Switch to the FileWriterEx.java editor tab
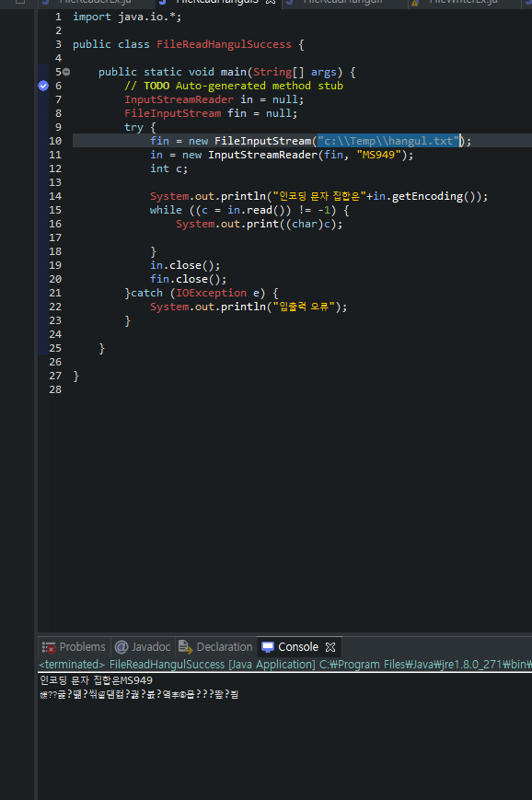The width and height of the screenshot is (532, 800). pos(463,2)
